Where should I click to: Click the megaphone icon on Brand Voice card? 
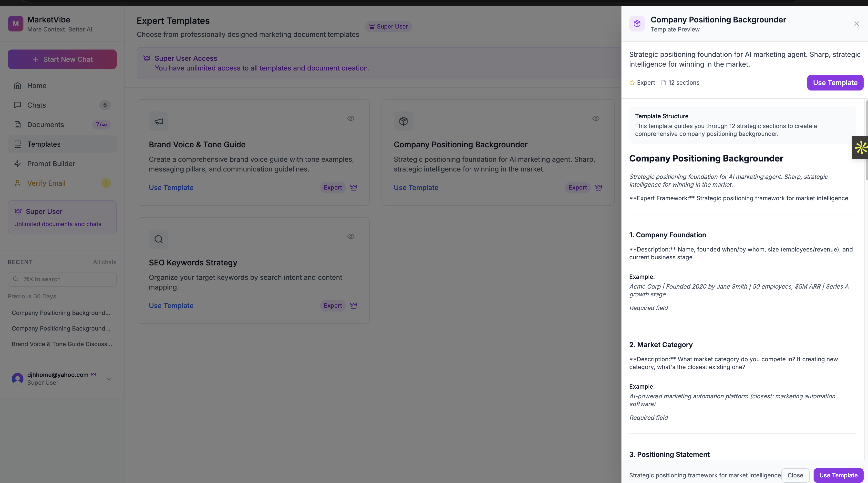pos(158,121)
